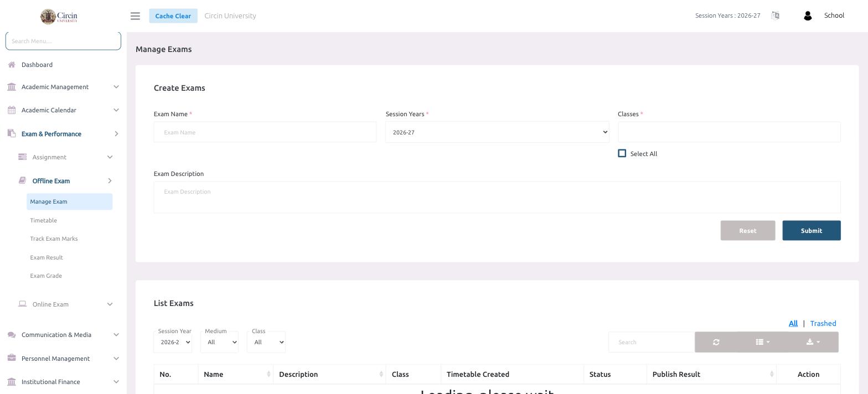Open the Medium filter dropdown

pyautogui.click(x=219, y=342)
